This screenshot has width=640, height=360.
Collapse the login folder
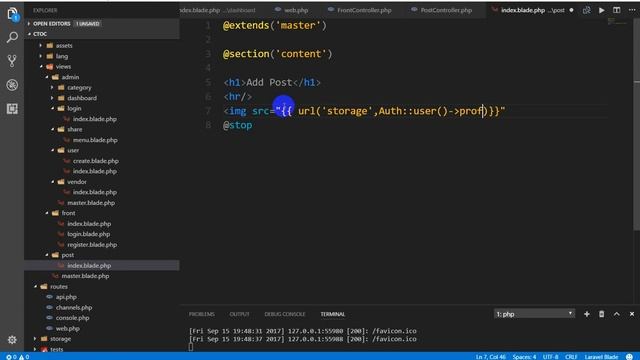tap(74, 108)
